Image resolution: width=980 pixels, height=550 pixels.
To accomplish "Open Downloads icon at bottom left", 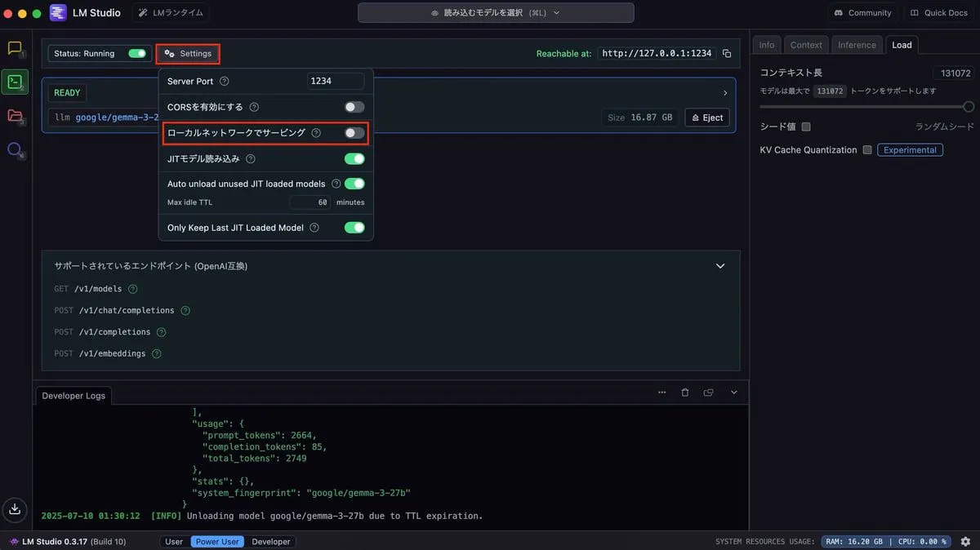I will pos(15,509).
